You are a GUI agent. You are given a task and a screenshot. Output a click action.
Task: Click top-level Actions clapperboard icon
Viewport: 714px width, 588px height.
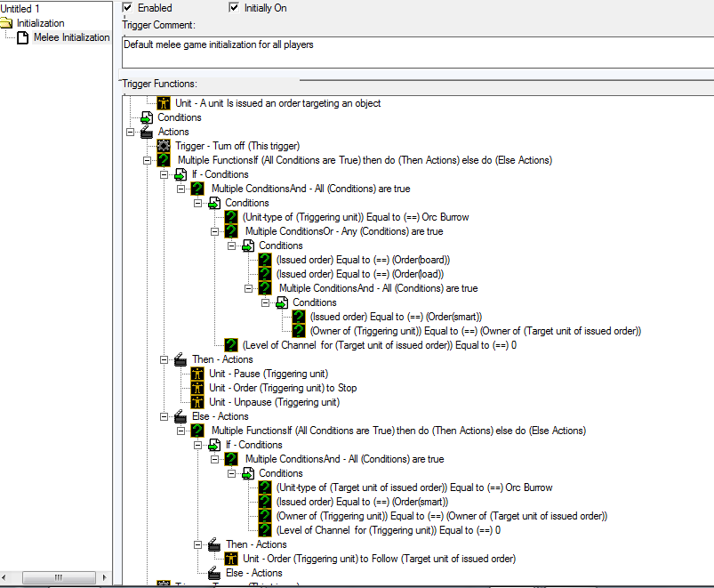point(147,132)
